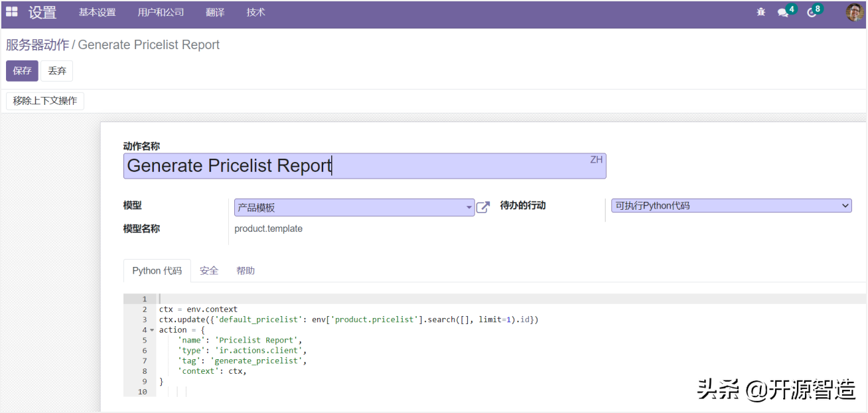
Task: Open external link icon next to model
Action: (484, 207)
